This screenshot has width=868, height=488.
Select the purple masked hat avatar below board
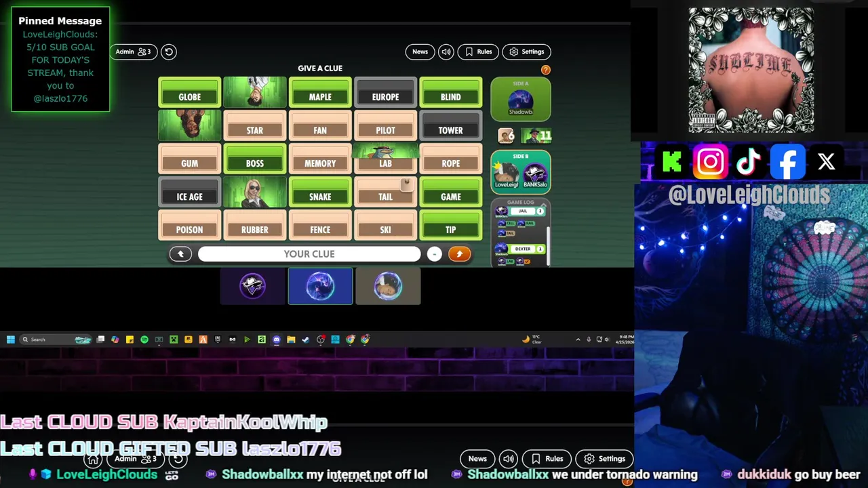253,286
